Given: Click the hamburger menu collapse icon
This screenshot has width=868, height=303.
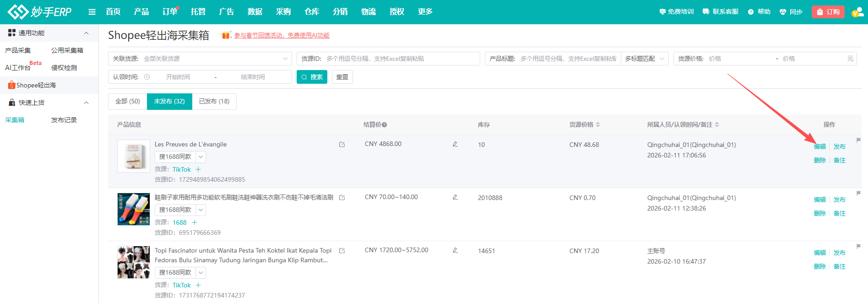Looking at the screenshot, I should pyautogui.click(x=92, y=12).
